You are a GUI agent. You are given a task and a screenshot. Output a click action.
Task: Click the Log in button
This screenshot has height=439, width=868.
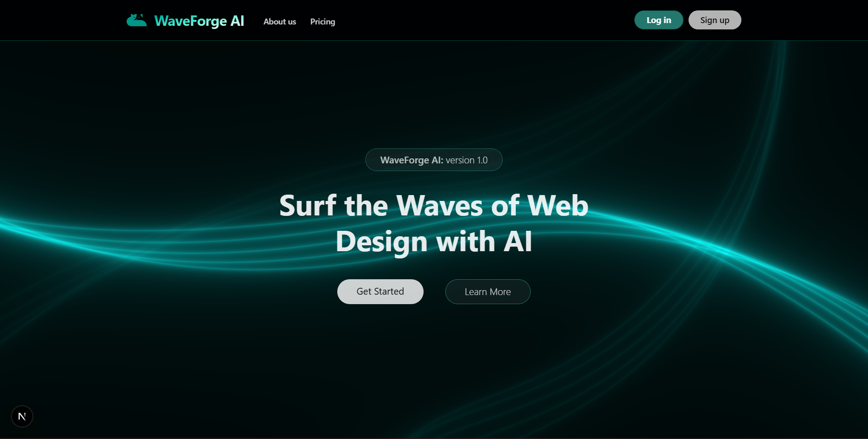[659, 20]
